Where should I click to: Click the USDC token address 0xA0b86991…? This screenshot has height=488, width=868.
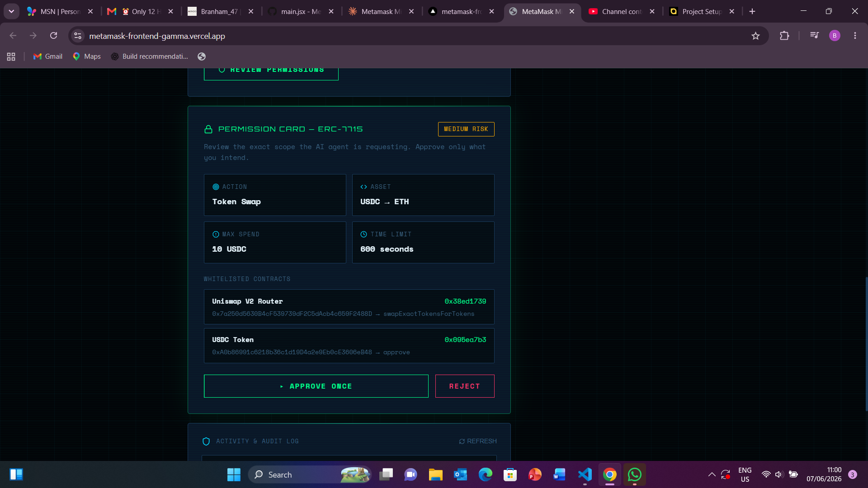click(x=292, y=352)
